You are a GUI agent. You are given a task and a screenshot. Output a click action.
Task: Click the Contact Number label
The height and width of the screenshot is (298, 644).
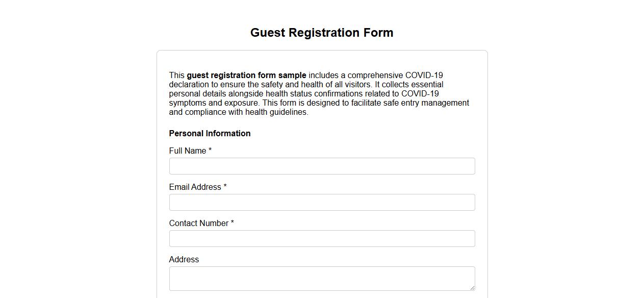(x=198, y=223)
